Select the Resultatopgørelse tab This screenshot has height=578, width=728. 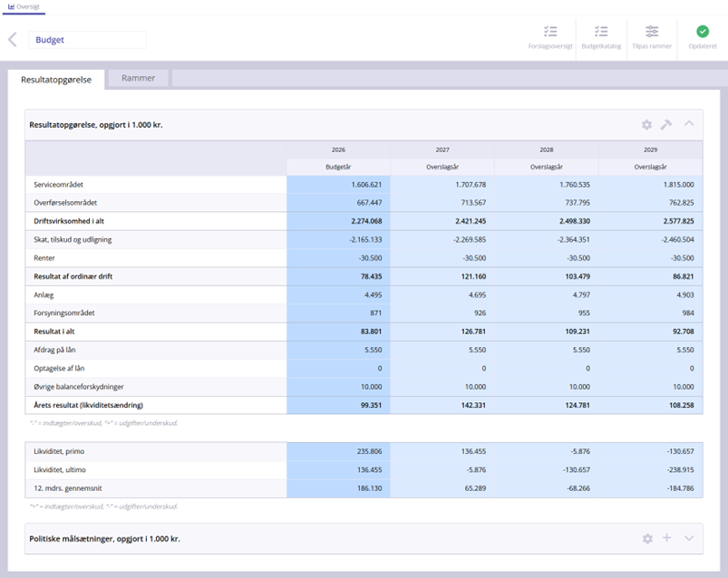click(x=56, y=80)
